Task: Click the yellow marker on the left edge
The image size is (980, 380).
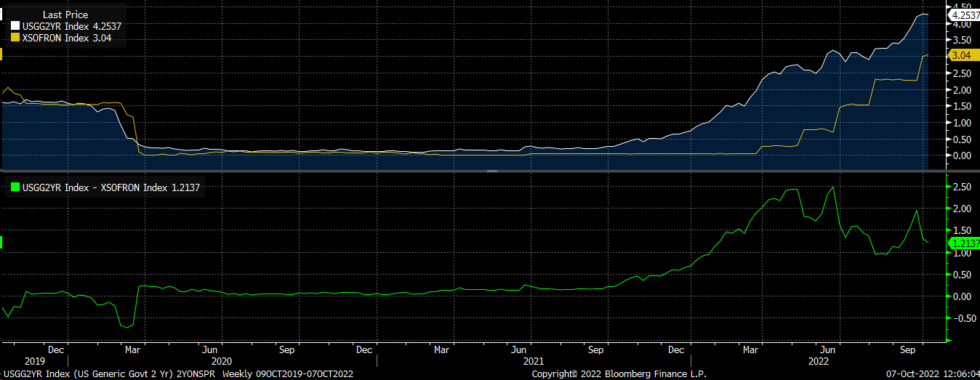Action: click(2, 54)
